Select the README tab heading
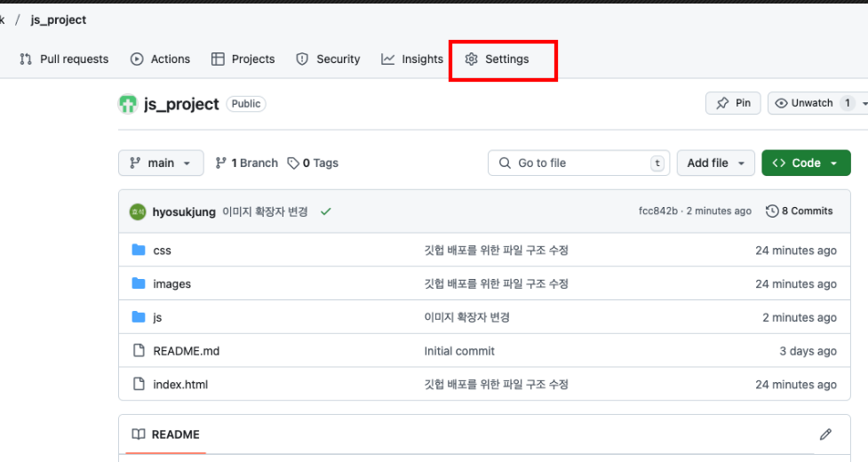The image size is (868, 462). tap(165, 434)
